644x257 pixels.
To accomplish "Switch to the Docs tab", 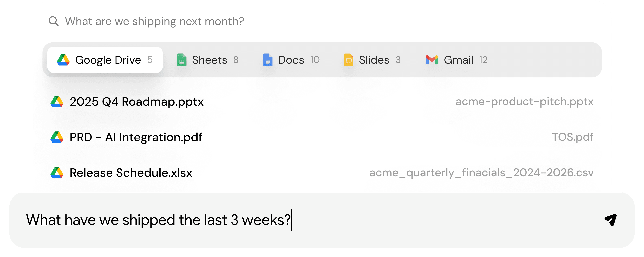I will (x=291, y=60).
